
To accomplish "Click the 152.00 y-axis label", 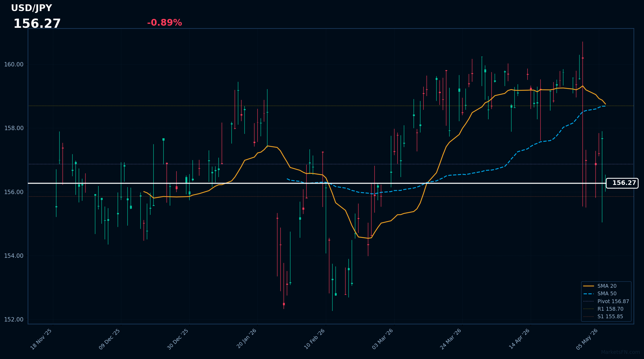I will point(14,319).
